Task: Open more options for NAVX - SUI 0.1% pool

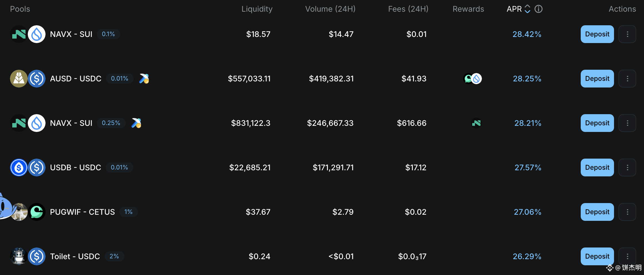Action: click(627, 34)
